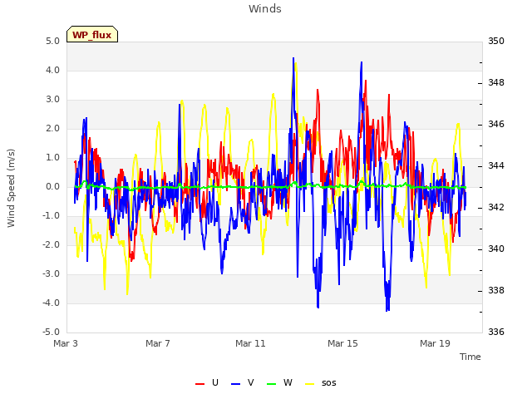
Task: Click the 1.0 left axis value
Action: point(52,158)
